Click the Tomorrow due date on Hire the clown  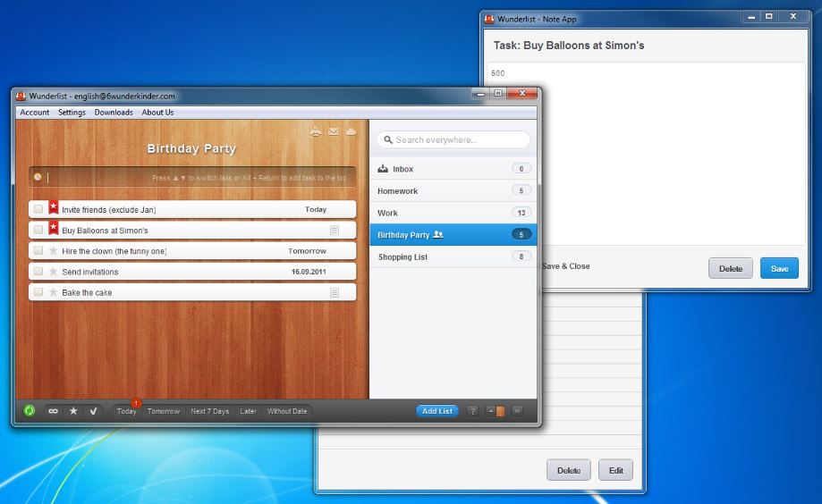click(x=307, y=251)
